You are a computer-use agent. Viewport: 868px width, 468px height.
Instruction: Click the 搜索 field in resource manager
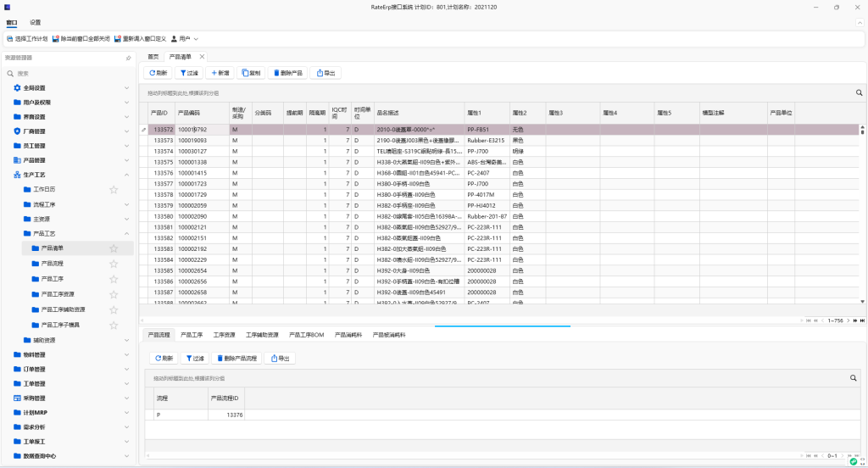pos(68,73)
